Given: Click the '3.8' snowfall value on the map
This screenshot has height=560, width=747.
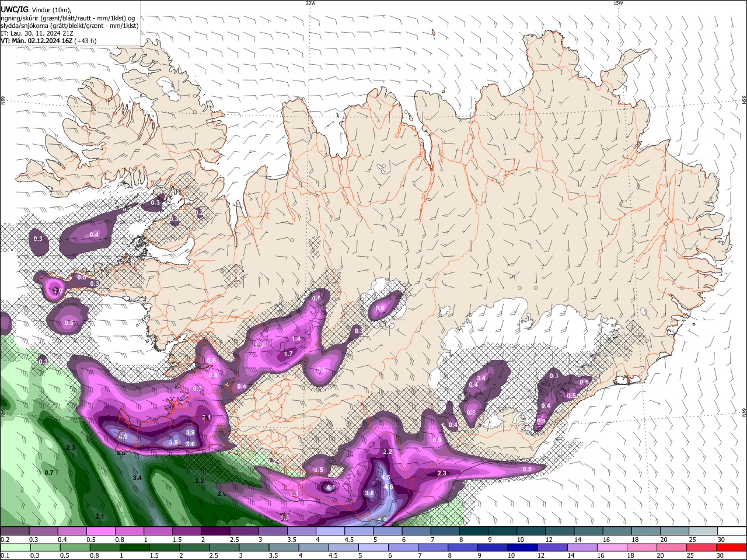Looking at the screenshot, I should point(369,494).
